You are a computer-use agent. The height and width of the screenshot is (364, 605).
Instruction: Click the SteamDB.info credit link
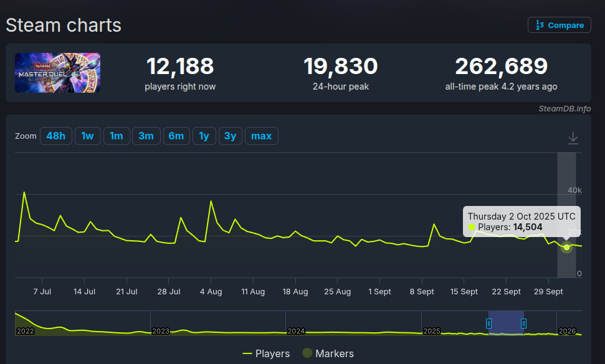tap(565, 109)
